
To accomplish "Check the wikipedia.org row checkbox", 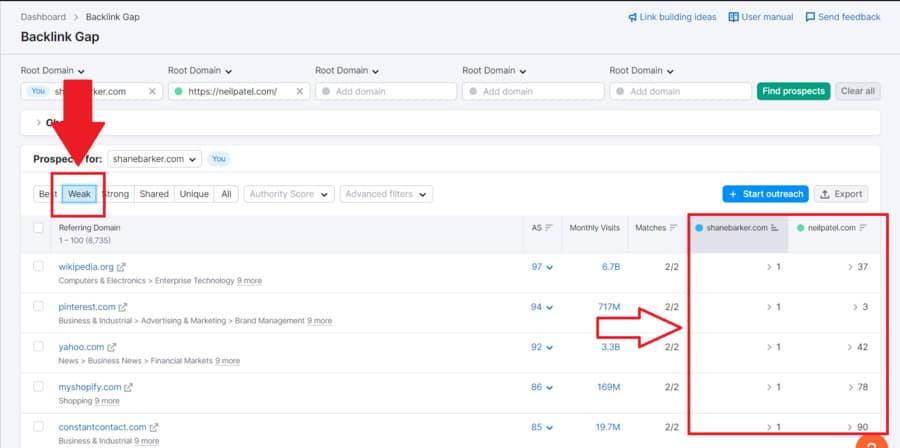I will pyautogui.click(x=38, y=266).
